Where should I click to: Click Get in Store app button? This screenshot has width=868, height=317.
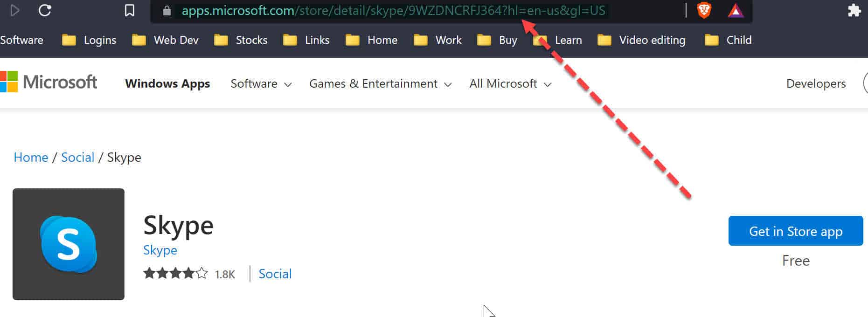pos(796,231)
